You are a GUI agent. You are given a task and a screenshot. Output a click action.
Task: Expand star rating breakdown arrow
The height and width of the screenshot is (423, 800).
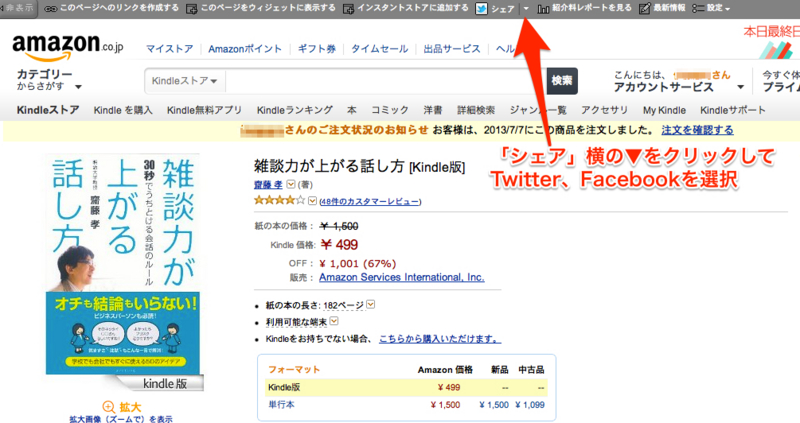point(312,201)
